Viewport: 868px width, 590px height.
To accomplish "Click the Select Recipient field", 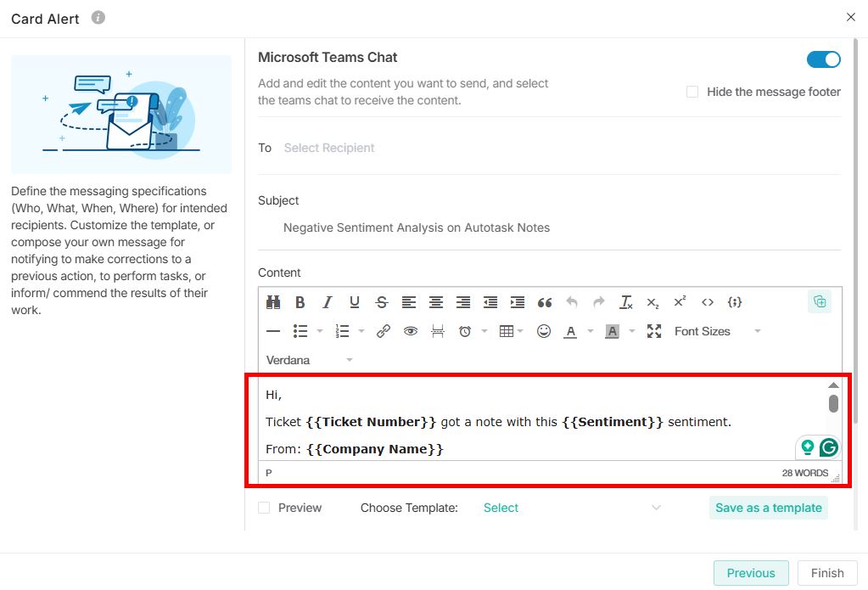I will (x=329, y=148).
